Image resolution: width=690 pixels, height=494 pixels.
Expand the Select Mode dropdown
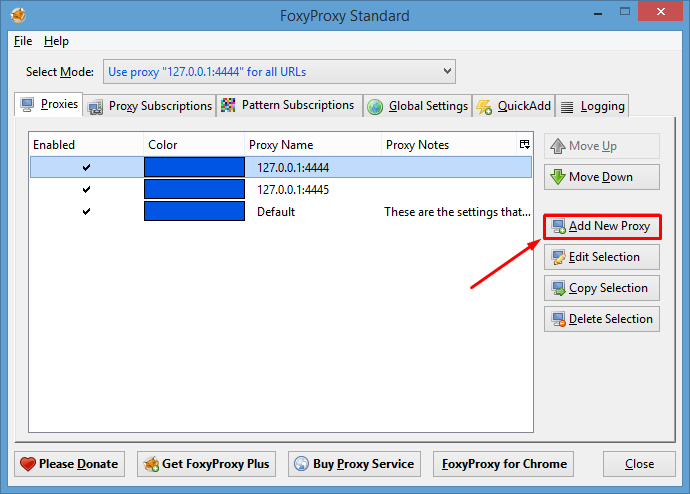[279, 72]
